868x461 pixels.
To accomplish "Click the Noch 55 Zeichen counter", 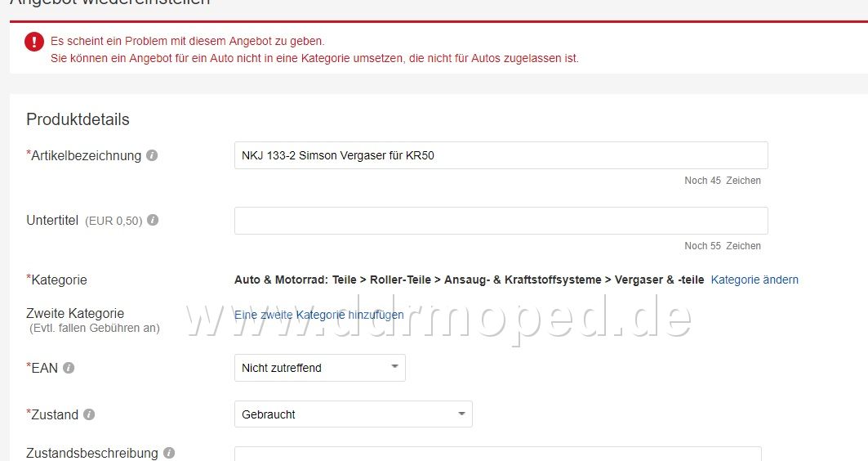I will pyautogui.click(x=722, y=246).
